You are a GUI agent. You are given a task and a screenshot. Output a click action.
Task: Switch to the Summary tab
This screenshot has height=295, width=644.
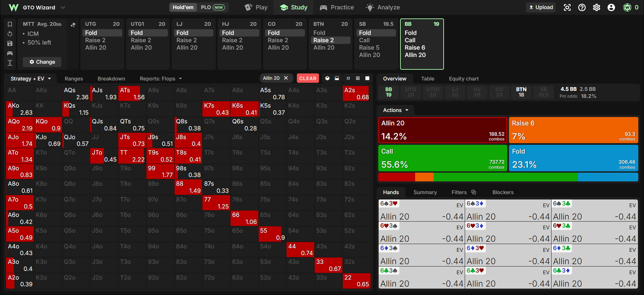pos(425,192)
